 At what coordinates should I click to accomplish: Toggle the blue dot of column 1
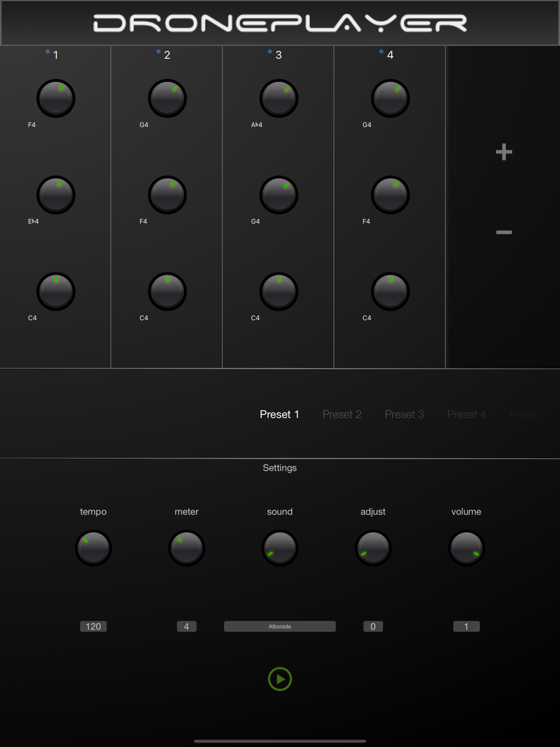click(48, 52)
